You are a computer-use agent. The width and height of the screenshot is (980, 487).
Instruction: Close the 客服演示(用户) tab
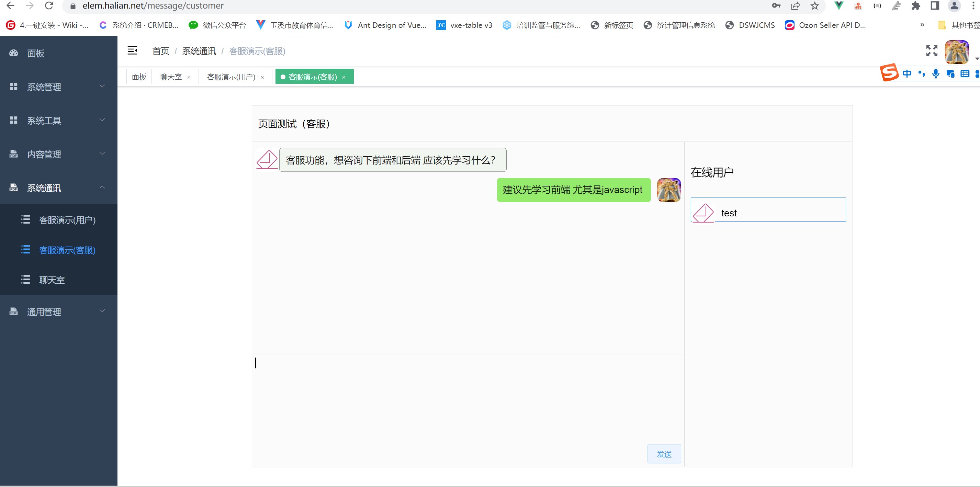(x=262, y=77)
